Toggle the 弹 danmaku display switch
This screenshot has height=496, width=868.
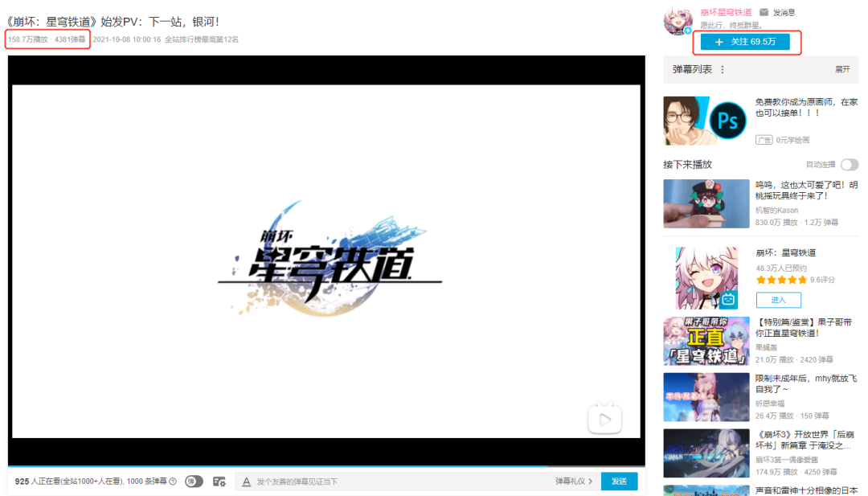(194, 482)
